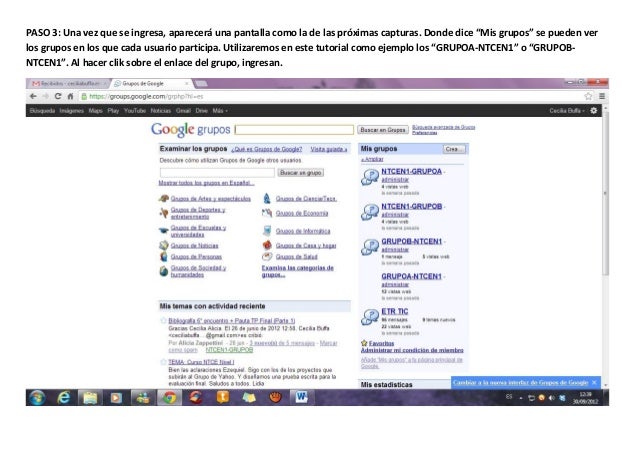
Task: Open new tab button
Action: click(201, 83)
